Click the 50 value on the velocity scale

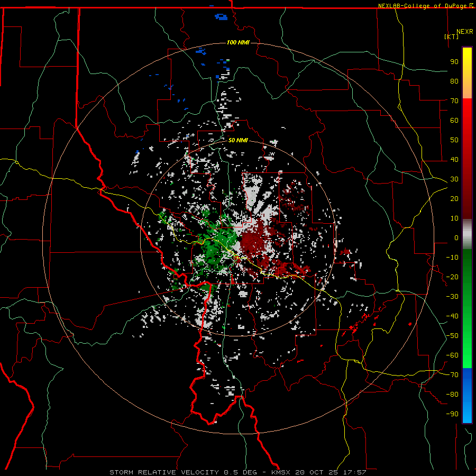[x=454, y=140]
